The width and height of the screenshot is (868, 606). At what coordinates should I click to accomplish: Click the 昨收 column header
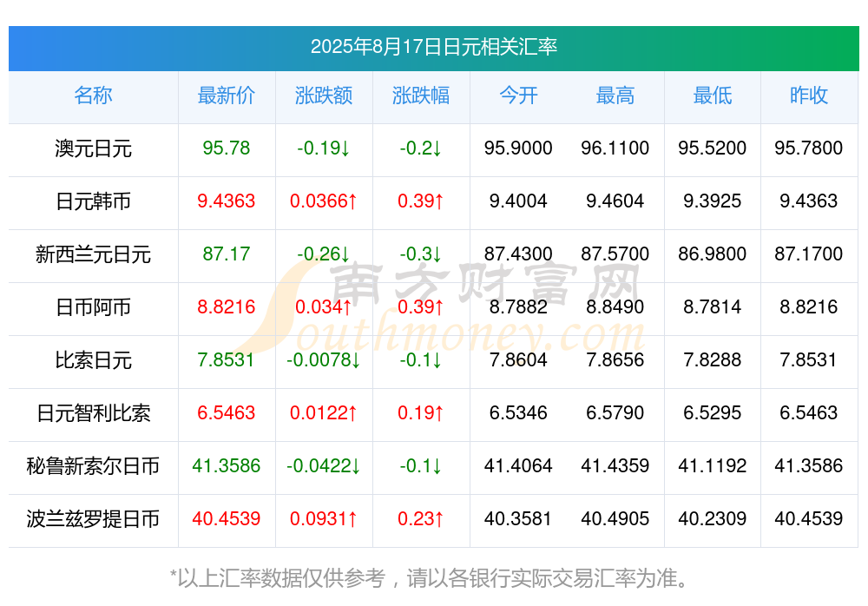[809, 96]
